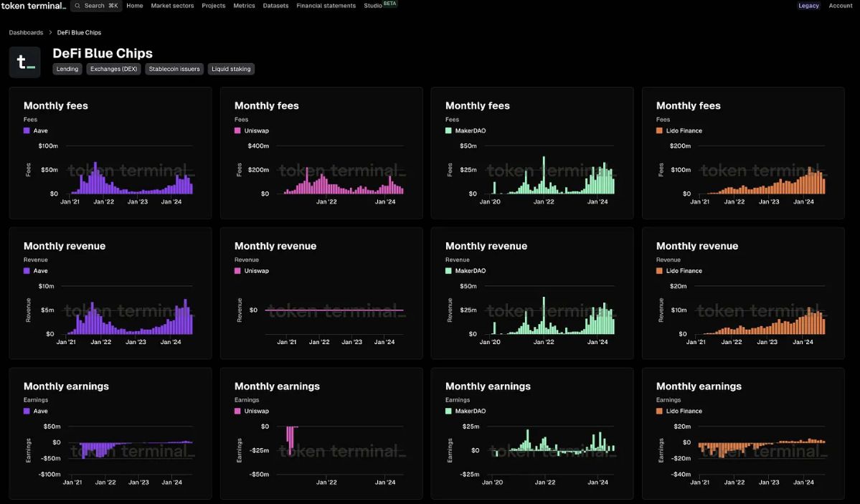Image resolution: width=860 pixels, height=504 pixels.
Task: Select the Lending tag
Action: pyautogui.click(x=67, y=69)
